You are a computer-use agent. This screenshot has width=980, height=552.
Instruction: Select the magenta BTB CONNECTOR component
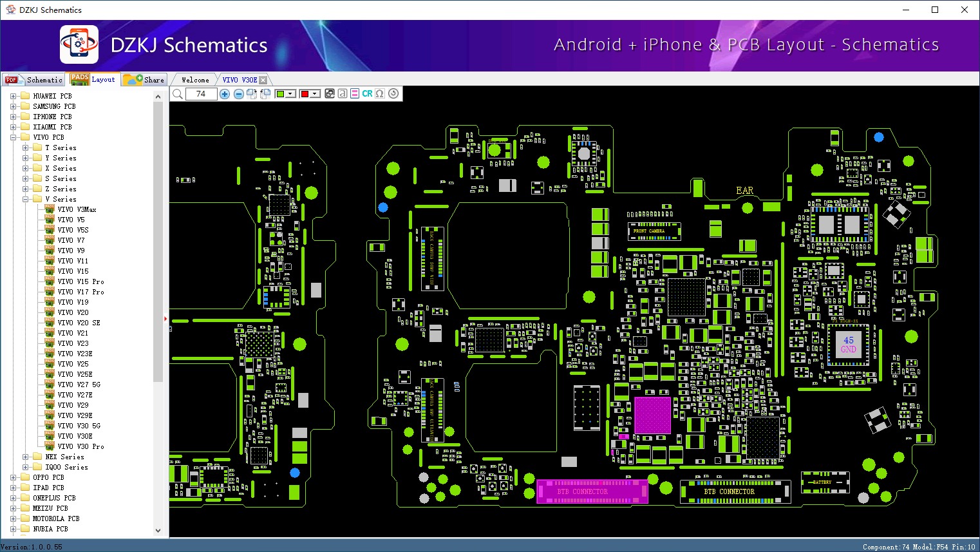pyautogui.click(x=592, y=491)
